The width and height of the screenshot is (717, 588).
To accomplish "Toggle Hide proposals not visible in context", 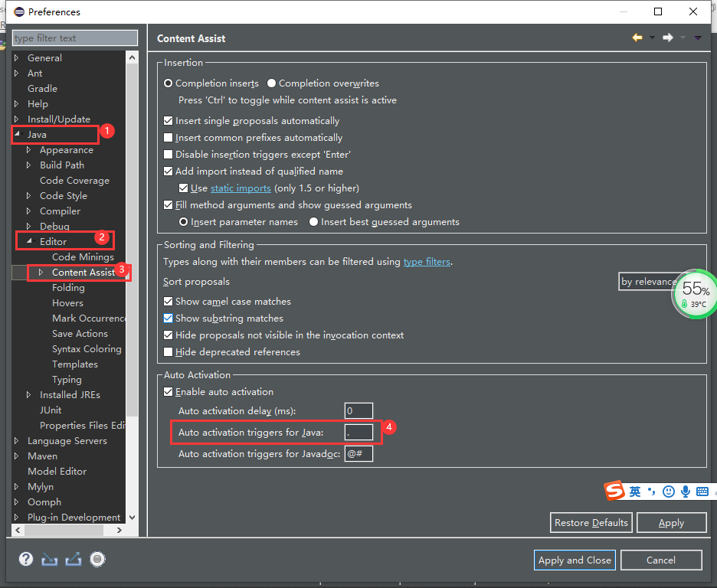I will [169, 335].
